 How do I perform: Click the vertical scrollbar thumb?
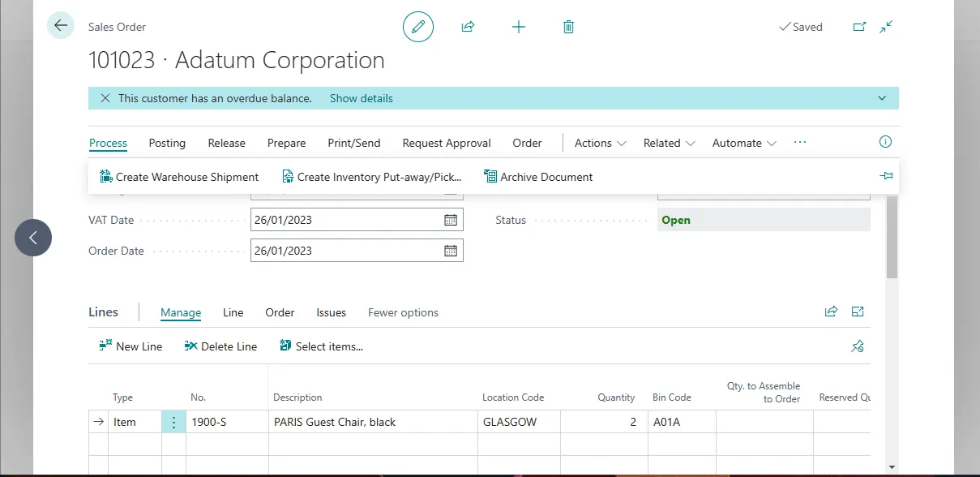892,237
